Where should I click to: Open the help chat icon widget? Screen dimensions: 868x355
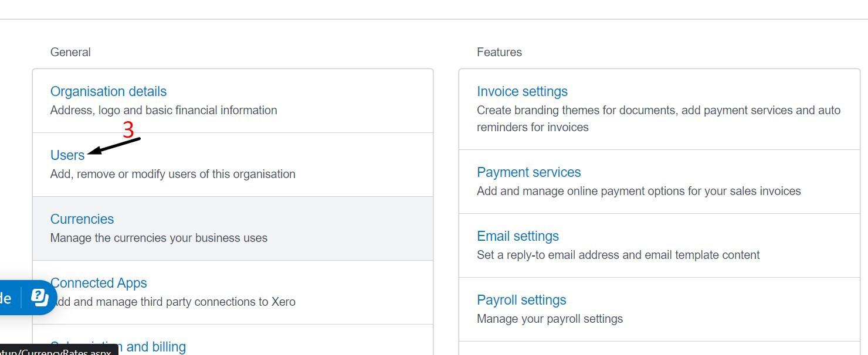click(39, 297)
